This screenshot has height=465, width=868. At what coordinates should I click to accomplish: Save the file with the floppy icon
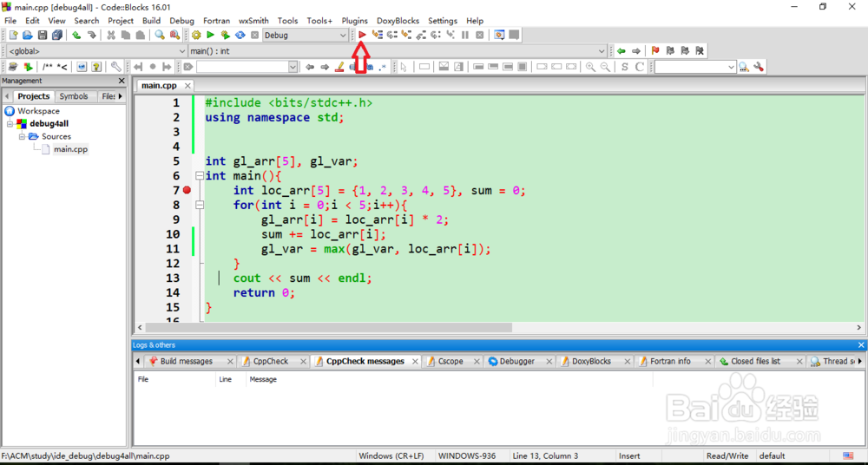point(42,35)
